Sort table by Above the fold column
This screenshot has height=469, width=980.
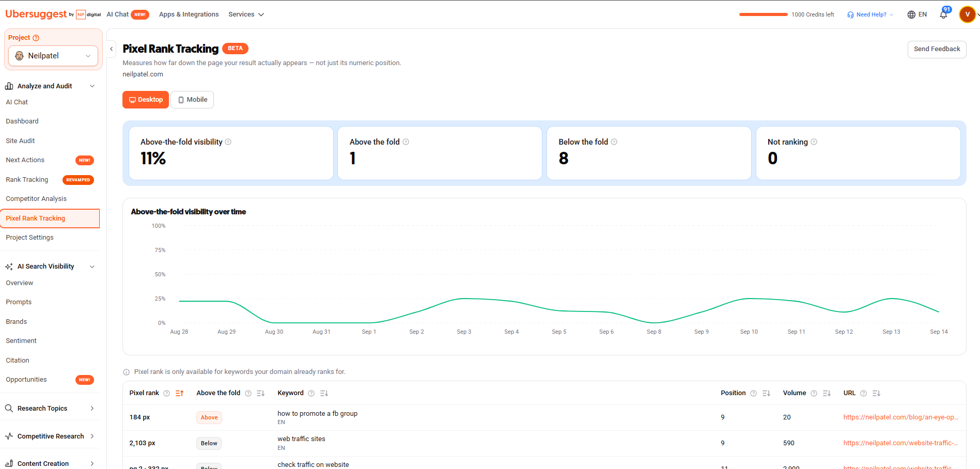coord(261,394)
